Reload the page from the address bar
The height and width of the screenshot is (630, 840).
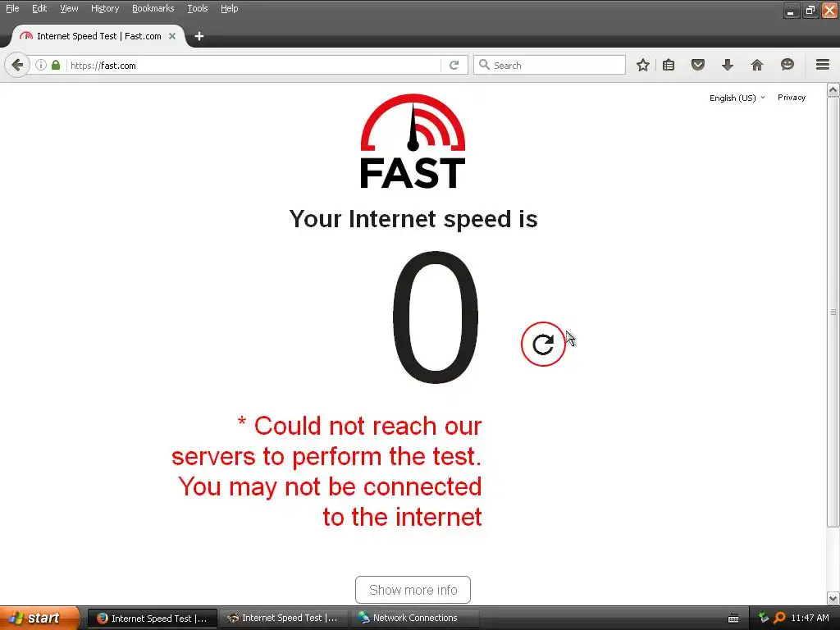click(454, 66)
